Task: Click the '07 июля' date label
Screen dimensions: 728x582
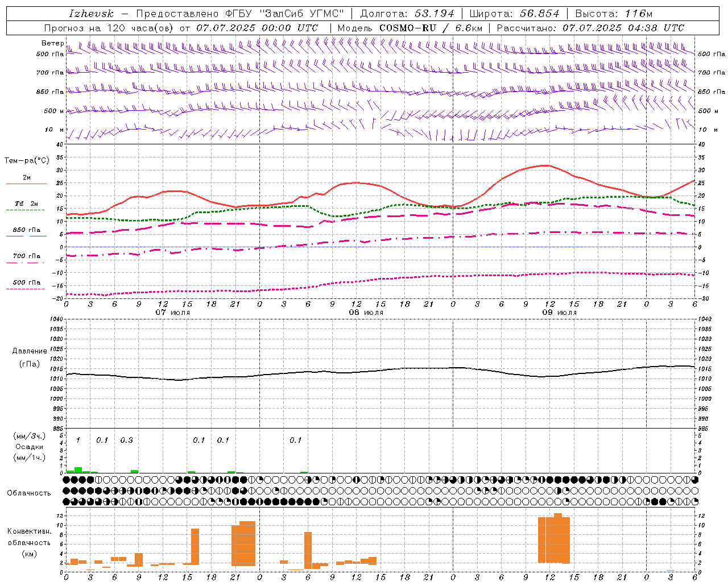Action: pyautogui.click(x=173, y=313)
